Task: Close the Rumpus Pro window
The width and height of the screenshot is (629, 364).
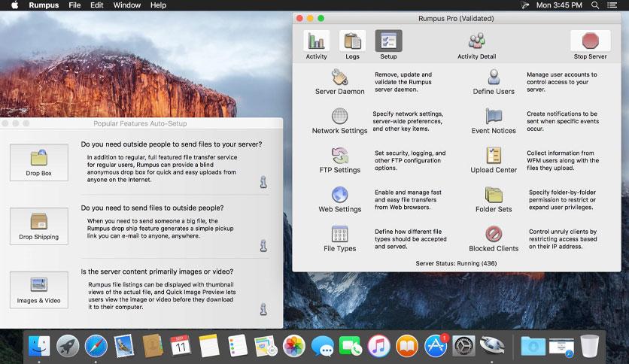Action: pyautogui.click(x=299, y=19)
